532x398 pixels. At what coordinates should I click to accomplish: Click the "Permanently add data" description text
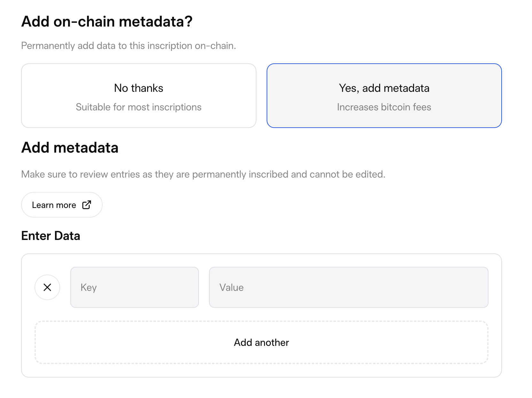tap(129, 46)
